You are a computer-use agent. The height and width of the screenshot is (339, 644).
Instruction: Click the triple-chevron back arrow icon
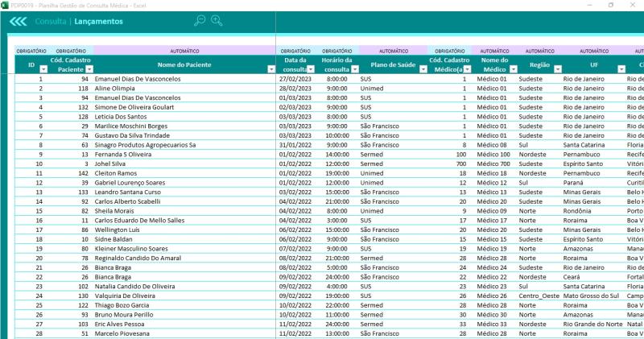(x=19, y=22)
